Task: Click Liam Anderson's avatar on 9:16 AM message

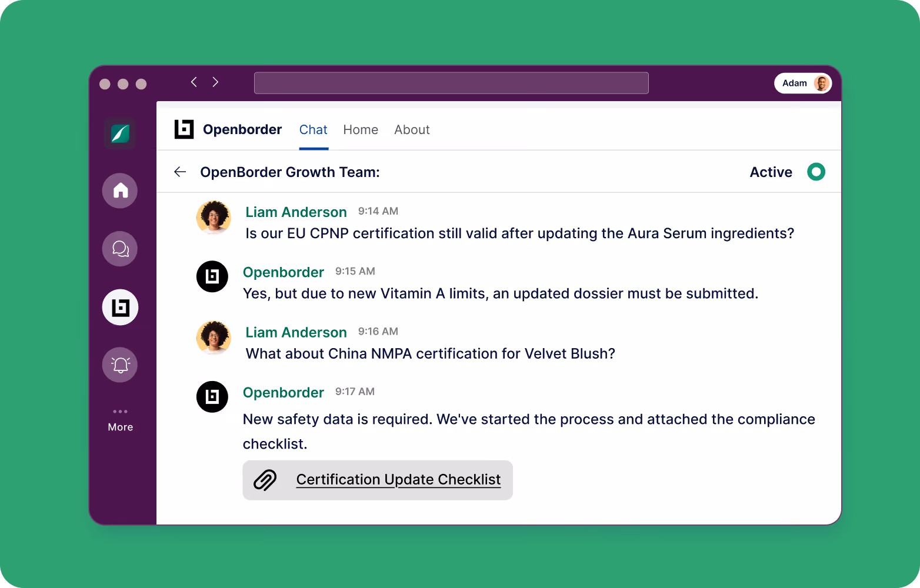Action: click(214, 338)
